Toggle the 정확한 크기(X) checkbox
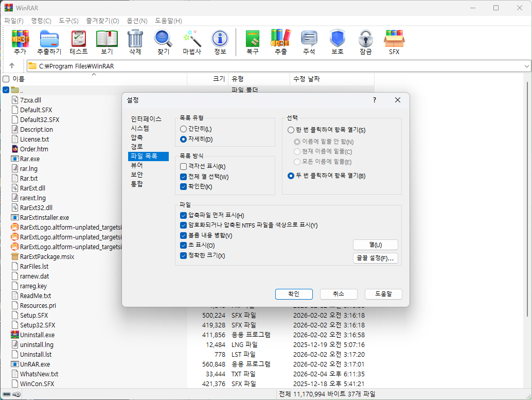The image size is (532, 400). click(184, 255)
